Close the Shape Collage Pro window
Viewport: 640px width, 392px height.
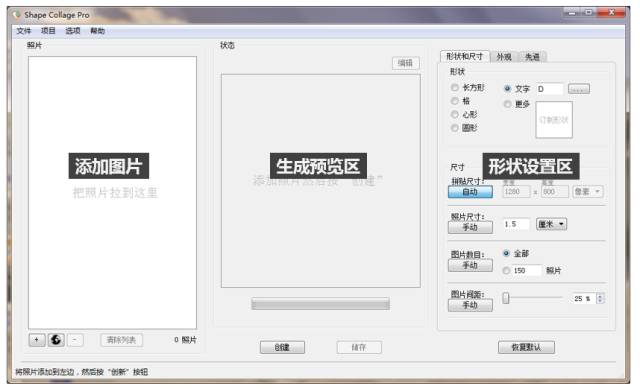click(x=611, y=13)
